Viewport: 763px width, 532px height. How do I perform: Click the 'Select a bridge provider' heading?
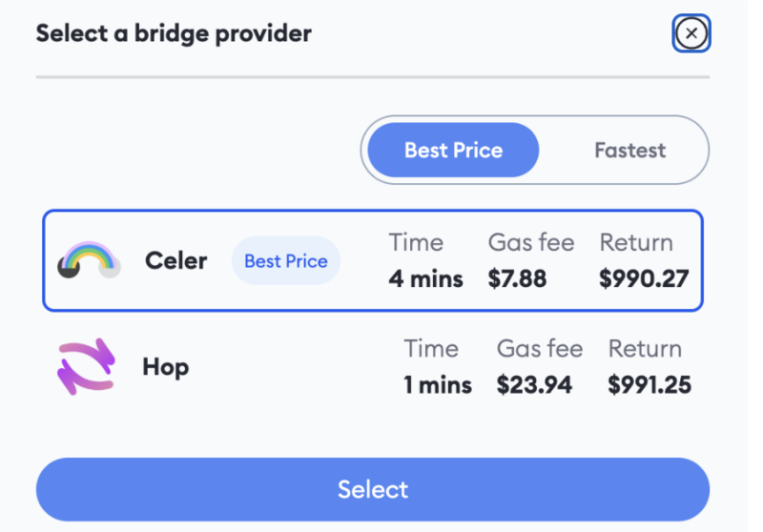point(174,33)
